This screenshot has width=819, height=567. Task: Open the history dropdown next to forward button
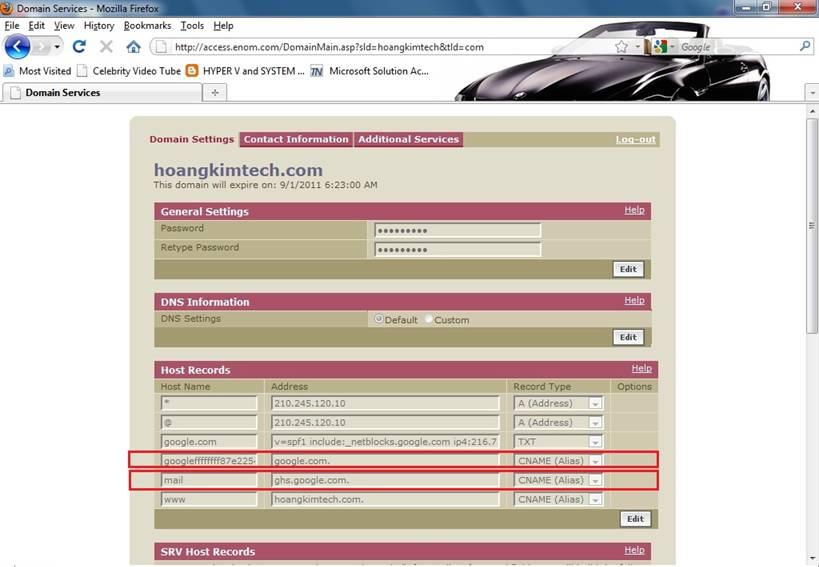tap(57, 47)
